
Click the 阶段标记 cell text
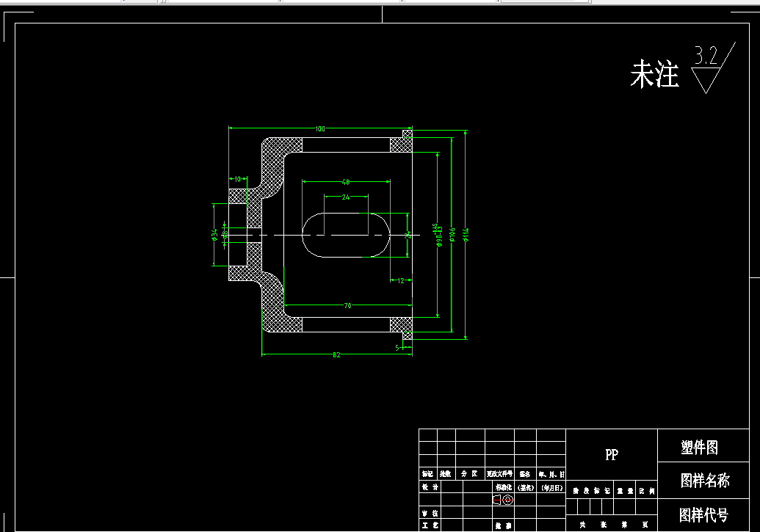tap(591, 491)
